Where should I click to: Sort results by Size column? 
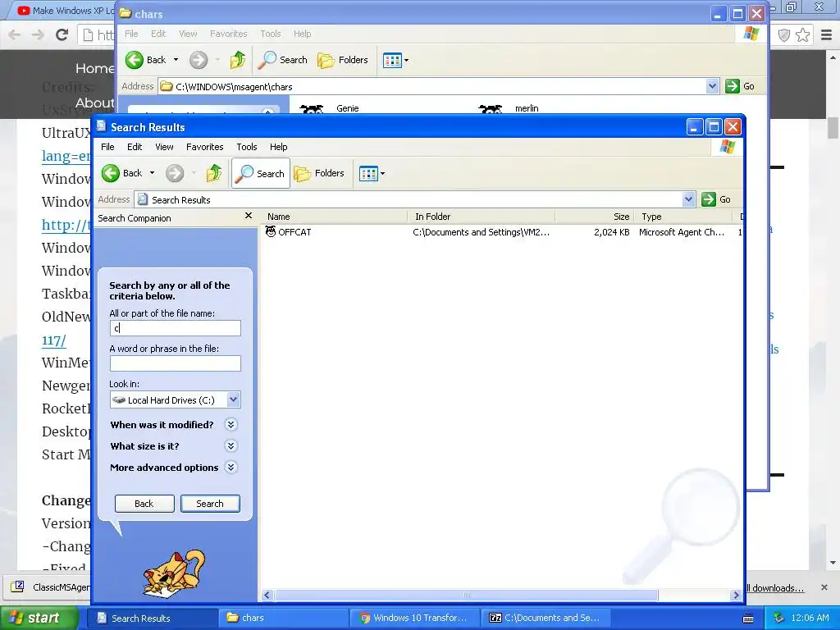(x=594, y=217)
